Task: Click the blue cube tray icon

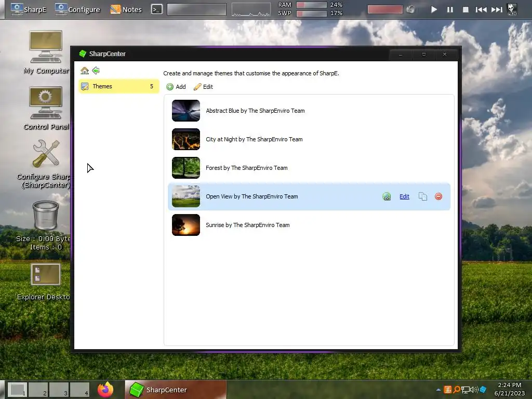Action: coord(483,390)
